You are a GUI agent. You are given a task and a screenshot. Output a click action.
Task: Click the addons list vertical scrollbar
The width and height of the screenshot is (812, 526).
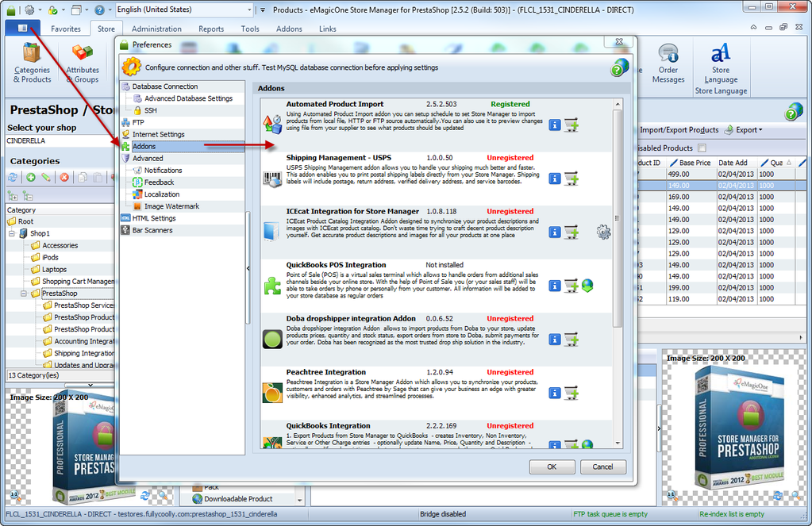618,218
